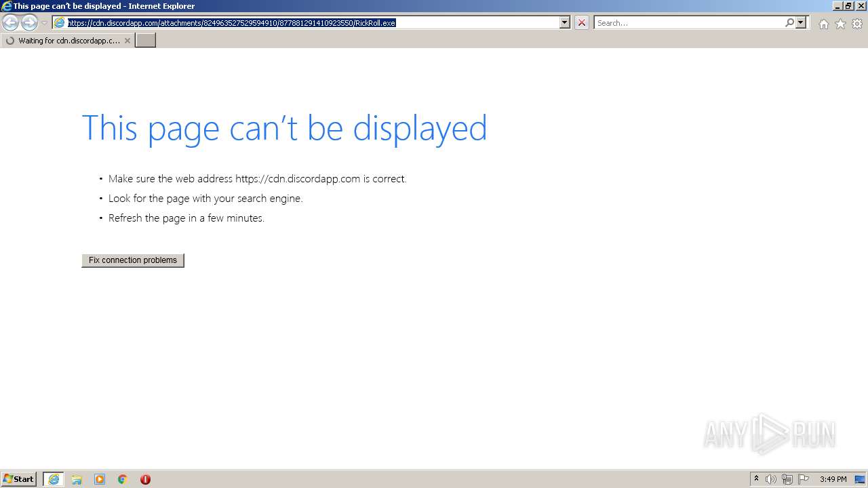Open Windows Explorer folder taskbar icon
Viewport: 868px width, 488px height.
(77, 479)
